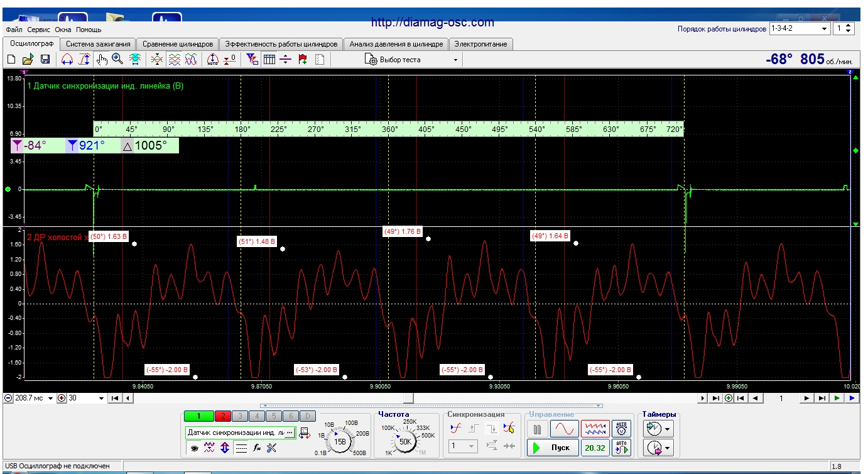Image resolution: width=868 pixels, height=474 pixels.
Task: Save the oscillogram with the floppy icon
Action: click(45, 59)
